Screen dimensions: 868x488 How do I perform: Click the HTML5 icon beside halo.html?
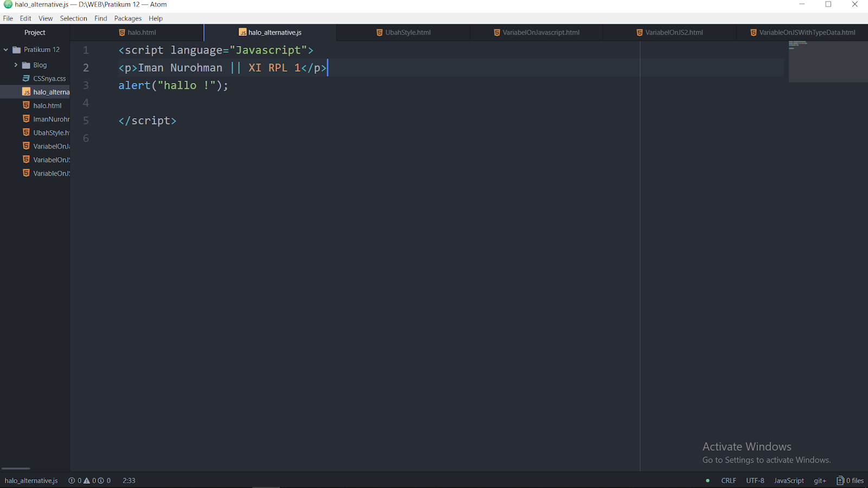(x=25, y=105)
